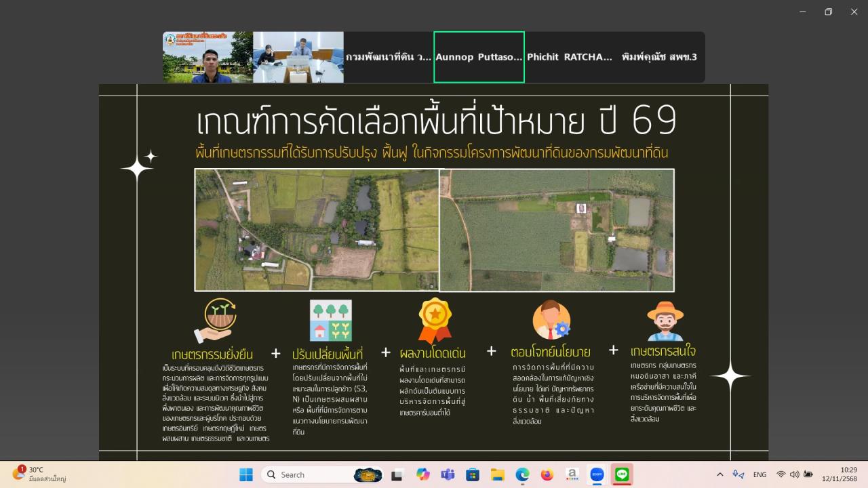868x488 pixels.
Task: Open Microsoft Teams from the taskbar
Action: pyautogui.click(x=448, y=474)
